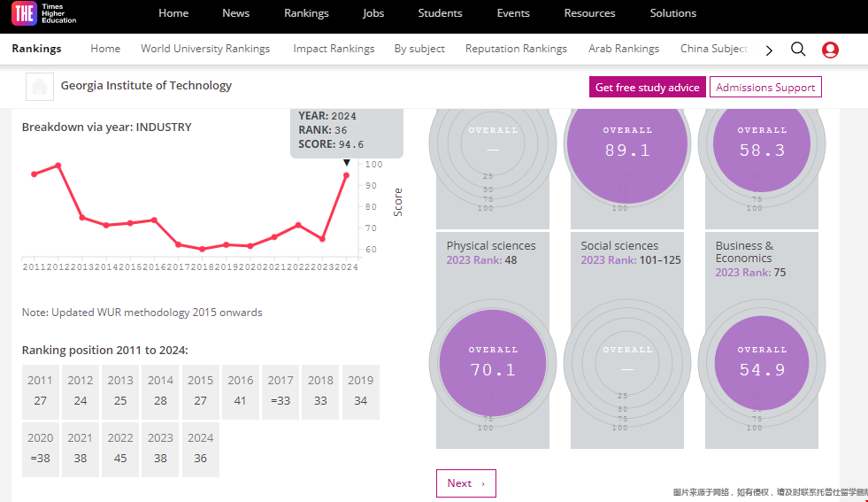The height and width of the screenshot is (502, 868).
Task: Select the 2018 lowest data point on chart
Action: pos(203,250)
